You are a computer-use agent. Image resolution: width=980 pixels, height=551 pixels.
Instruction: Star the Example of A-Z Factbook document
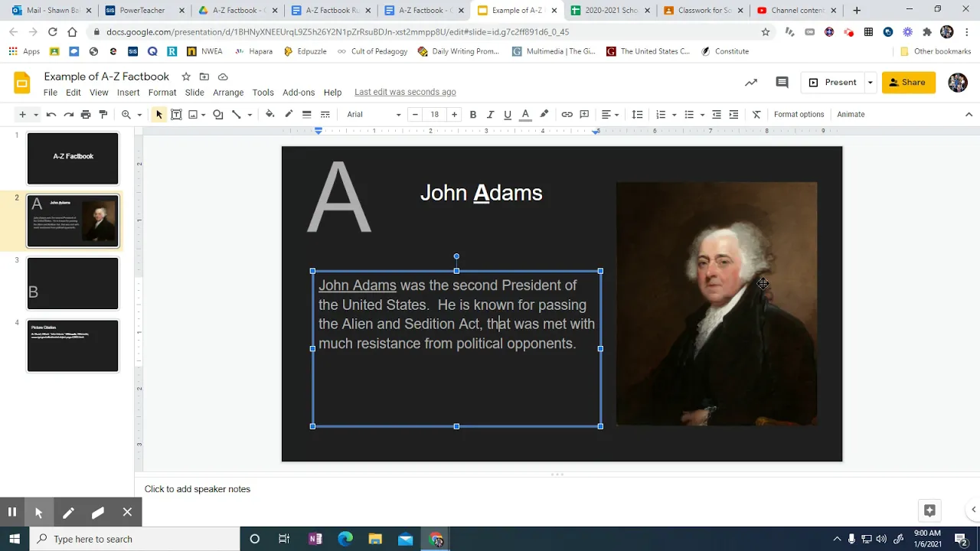[186, 77]
